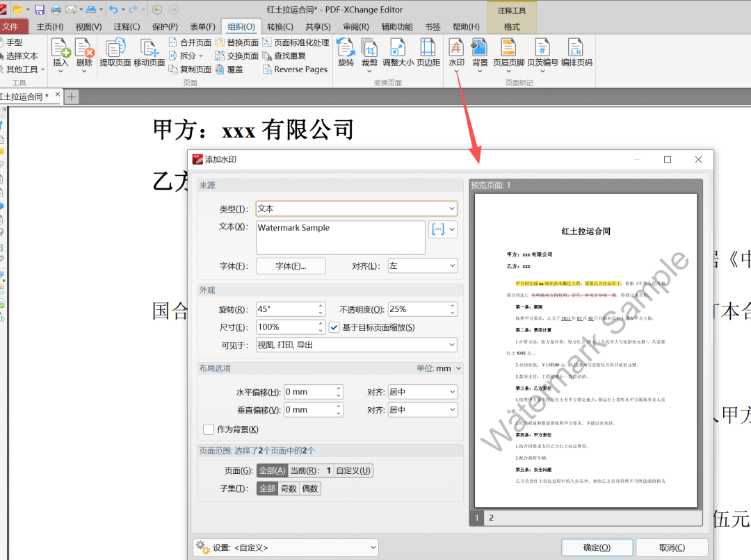This screenshot has width=751, height=560.
Task: Open the 转换(C) ribbon tab
Action: point(280,26)
